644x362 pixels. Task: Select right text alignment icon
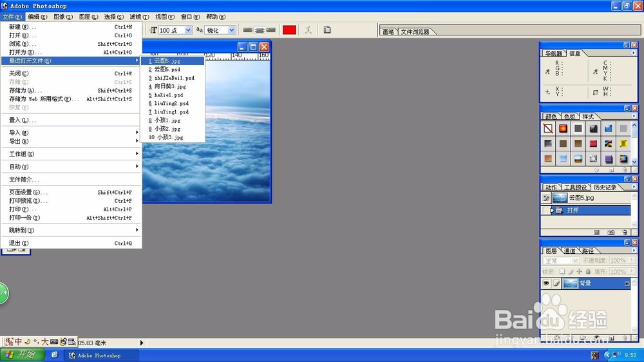[x=270, y=30]
